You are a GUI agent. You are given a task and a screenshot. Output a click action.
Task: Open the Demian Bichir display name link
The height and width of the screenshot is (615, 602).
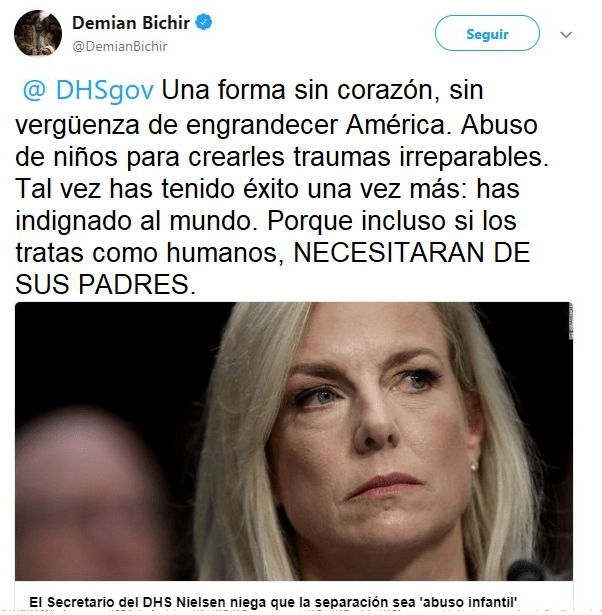coord(131,23)
